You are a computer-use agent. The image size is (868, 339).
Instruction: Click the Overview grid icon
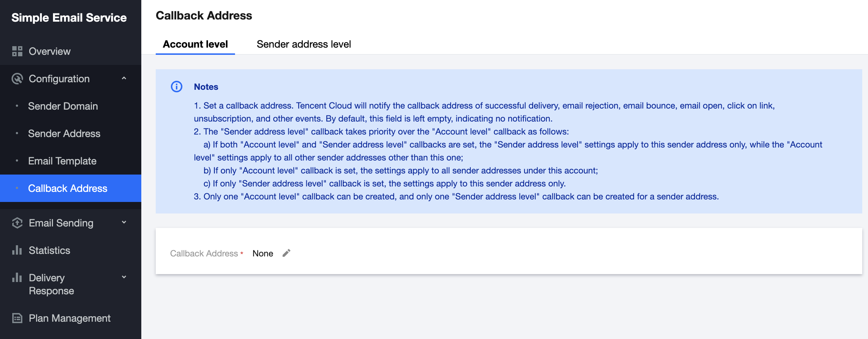pyautogui.click(x=17, y=51)
